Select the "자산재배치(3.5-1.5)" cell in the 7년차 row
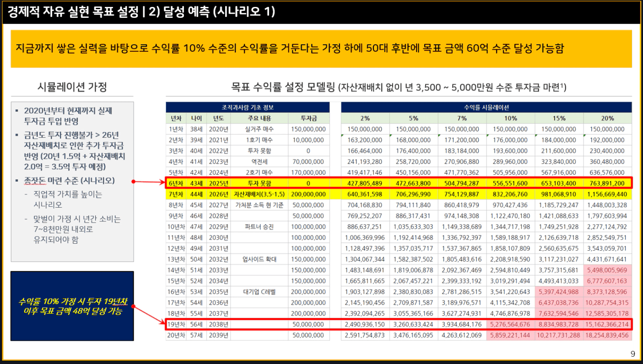643x364 pixels. coord(259,194)
